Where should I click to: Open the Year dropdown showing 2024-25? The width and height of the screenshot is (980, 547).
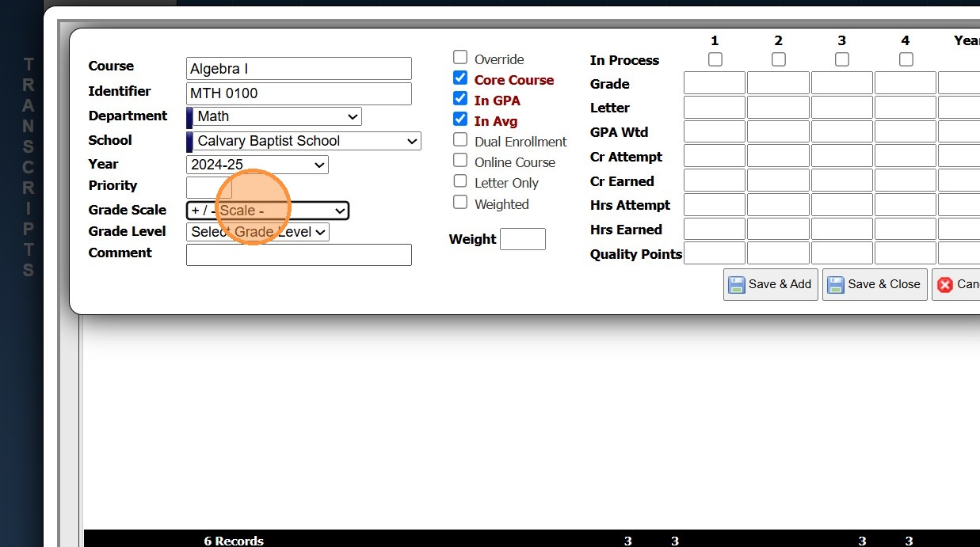(257, 165)
